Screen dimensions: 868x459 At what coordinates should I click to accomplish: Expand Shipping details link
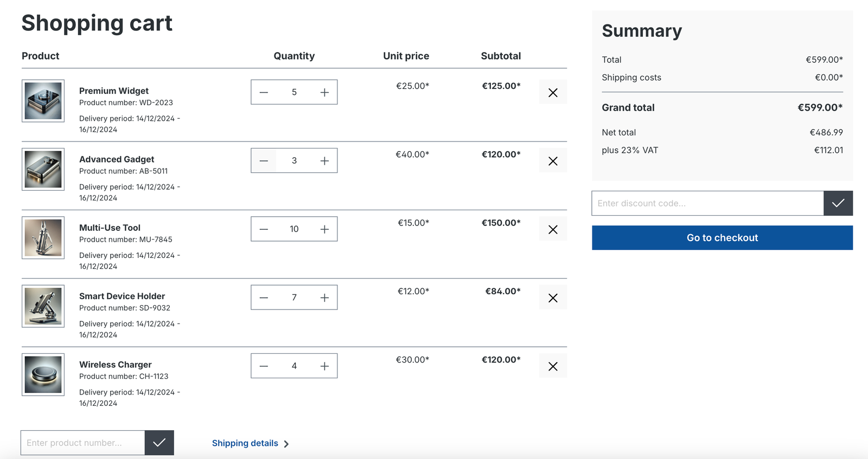250,443
